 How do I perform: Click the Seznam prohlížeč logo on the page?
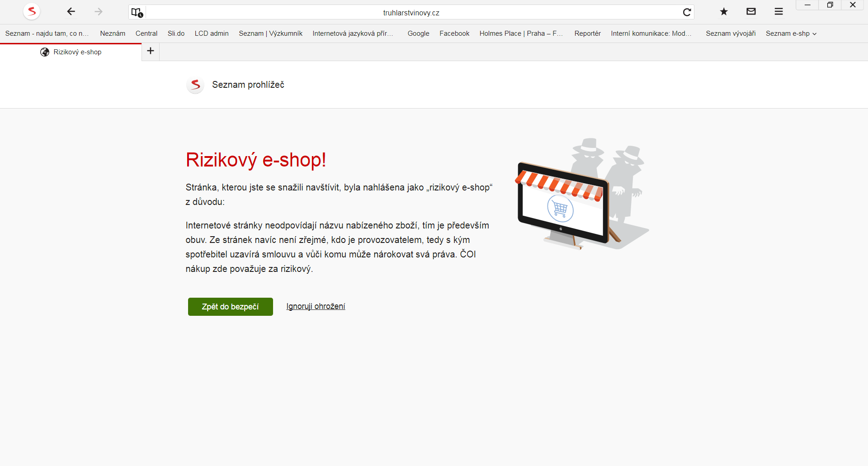pyautogui.click(x=195, y=85)
